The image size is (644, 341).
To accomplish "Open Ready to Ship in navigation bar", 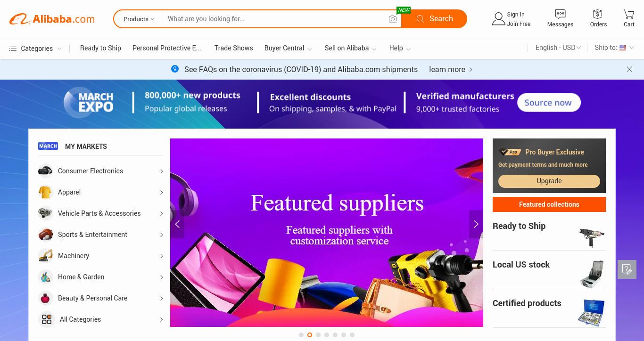I will 100,48.
